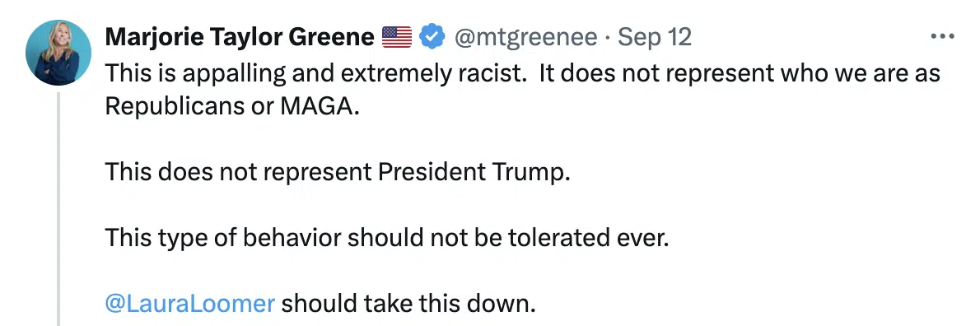Click the US flag emoji beside the name
980x326 pixels.
[x=397, y=38]
